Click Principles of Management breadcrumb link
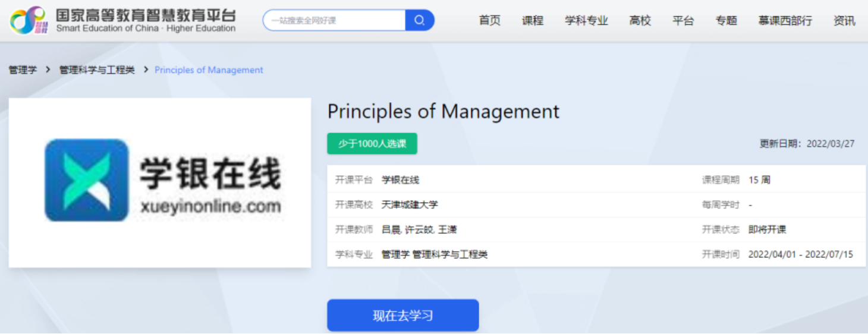Screen dimensions: 868x334 (x=209, y=70)
